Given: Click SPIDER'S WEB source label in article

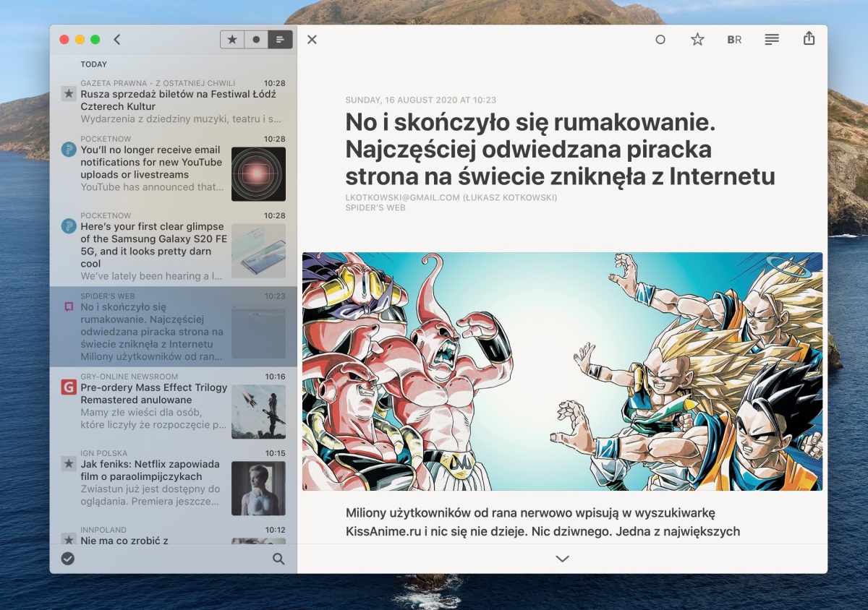Looking at the screenshot, I should [x=375, y=207].
